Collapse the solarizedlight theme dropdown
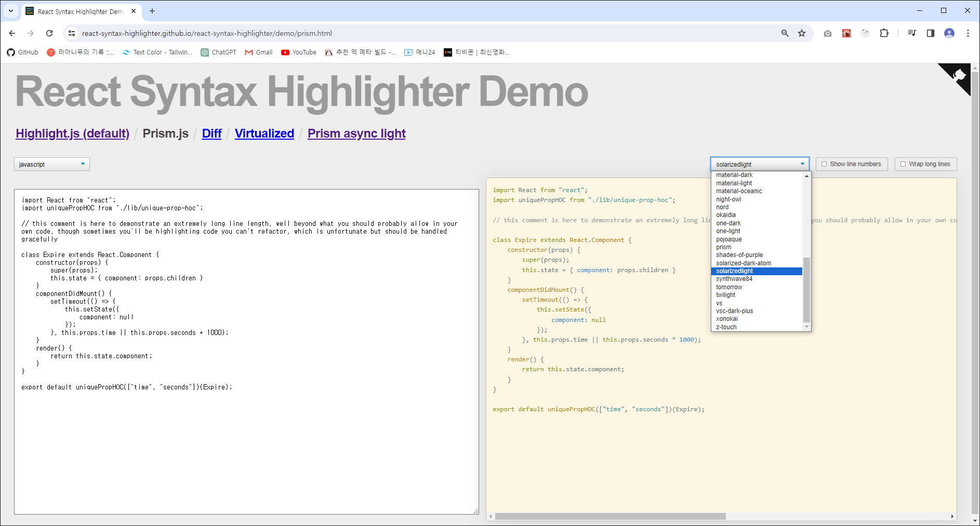Screen dimensions: 980x526 (760, 164)
